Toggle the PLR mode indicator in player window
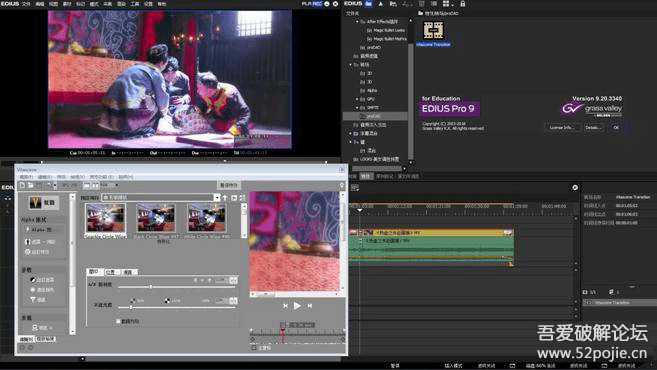 coord(307,4)
